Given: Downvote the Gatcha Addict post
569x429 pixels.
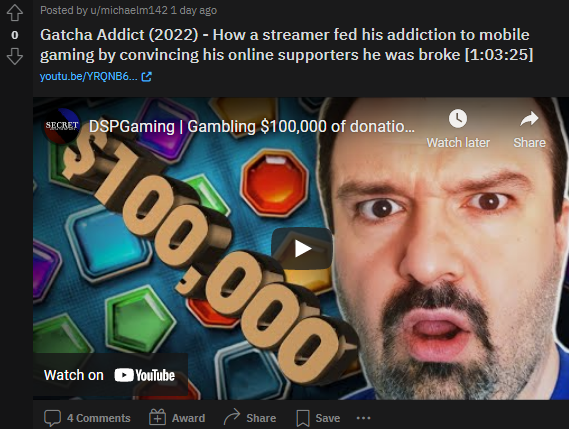Looking at the screenshot, I should [15, 57].
